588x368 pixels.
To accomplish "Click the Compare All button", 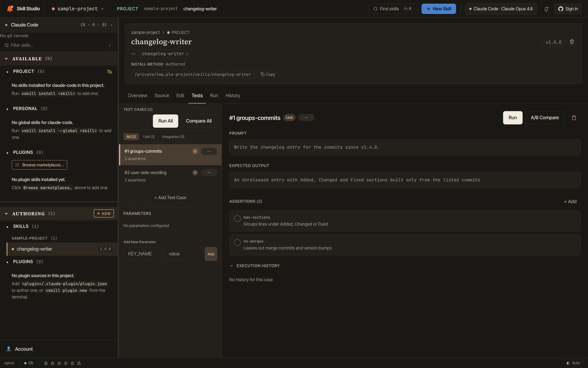I will click(198, 121).
